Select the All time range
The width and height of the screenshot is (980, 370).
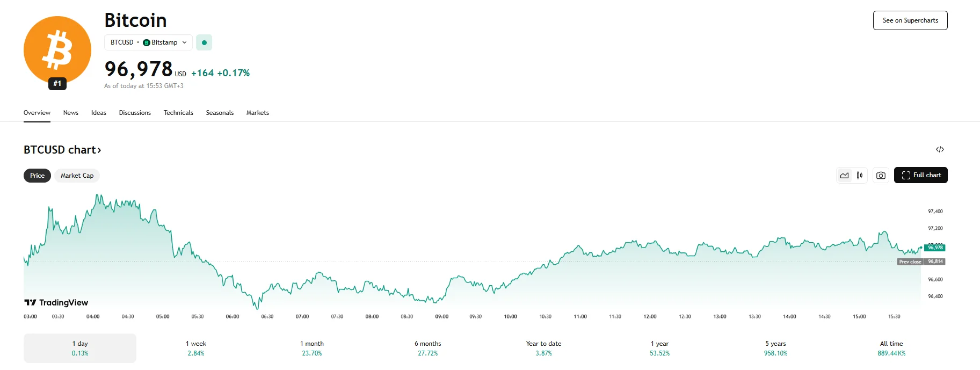point(891,348)
